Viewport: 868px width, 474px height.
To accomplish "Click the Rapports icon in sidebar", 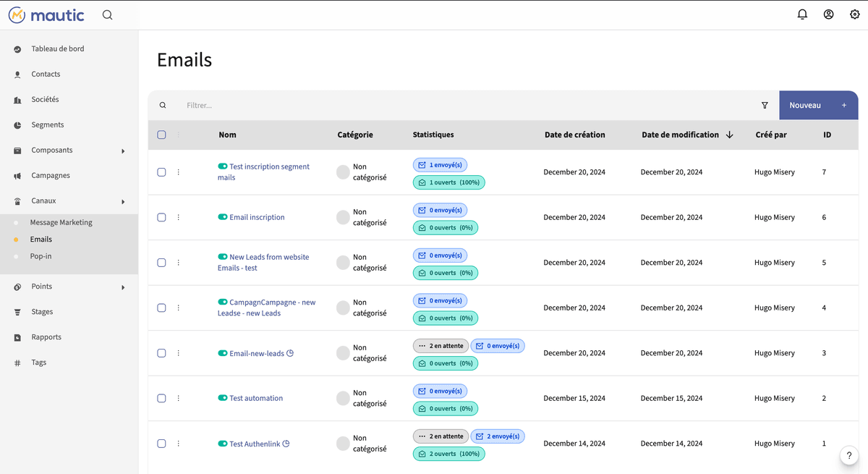I will pos(17,337).
